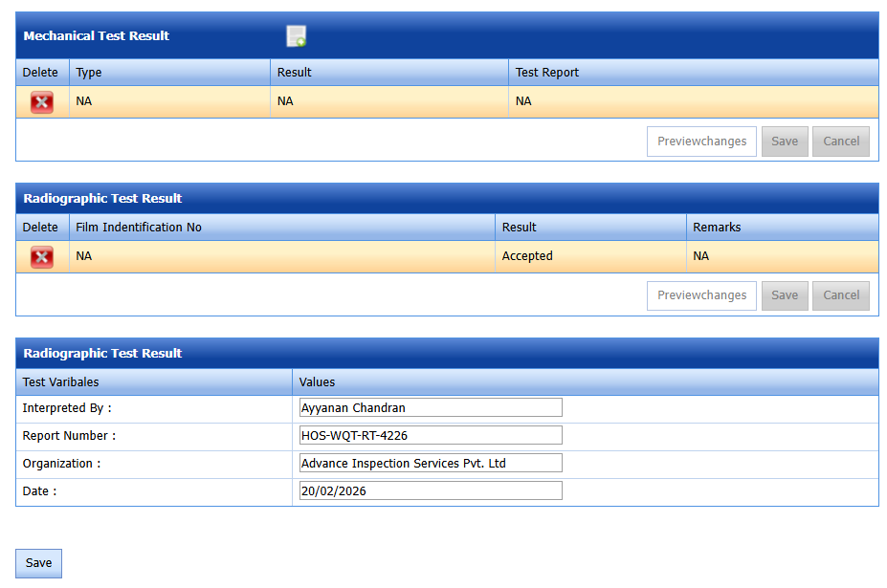Click the Result header in the Mechanical table
This screenshot has height=588, width=887.
(295, 73)
